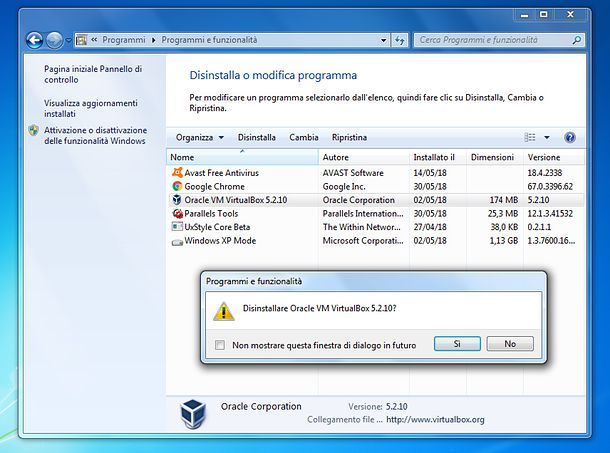Viewport: 610px width, 453px height.
Task: Click the Control Panel icon in address bar
Action: point(81,40)
